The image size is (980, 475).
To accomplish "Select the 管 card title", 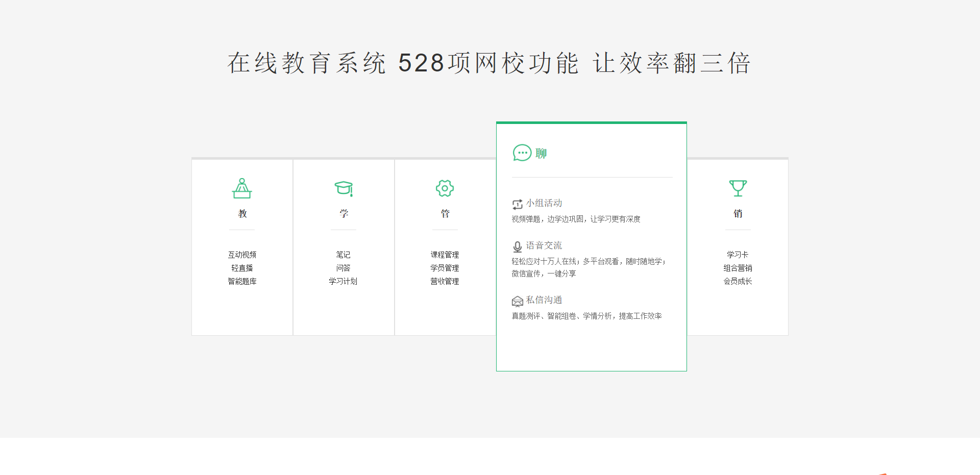I will coord(445,213).
